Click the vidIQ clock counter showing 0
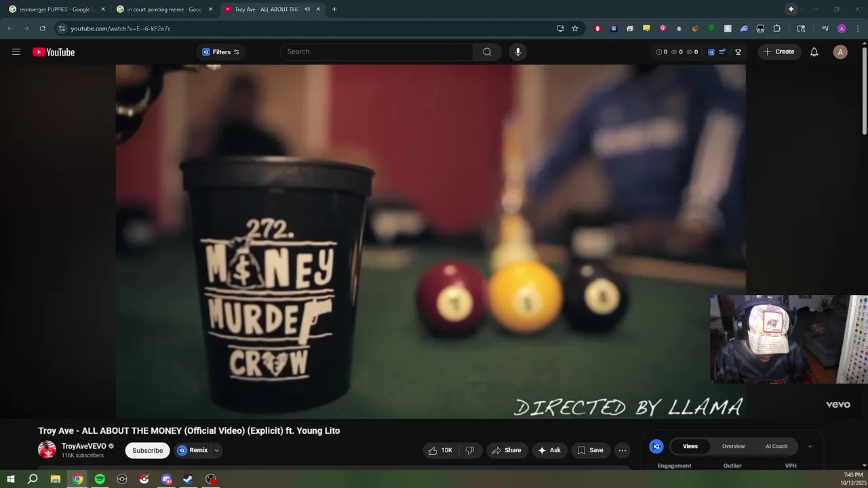The width and height of the screenshot is (868, 488). 662,52
